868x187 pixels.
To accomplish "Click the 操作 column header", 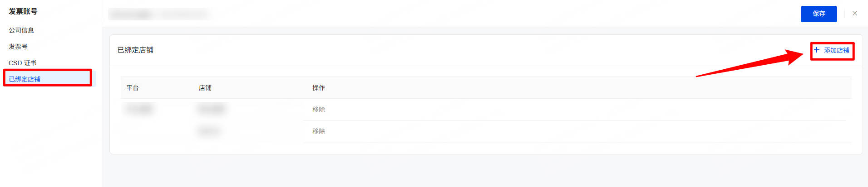I will point(319,88).
